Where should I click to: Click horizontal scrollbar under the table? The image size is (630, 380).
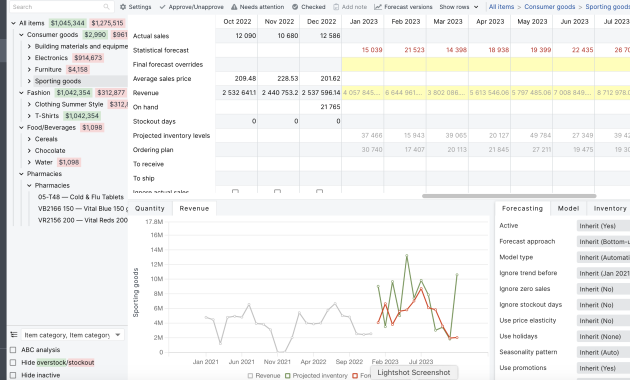pyautogui.click(x=509, y=196)
